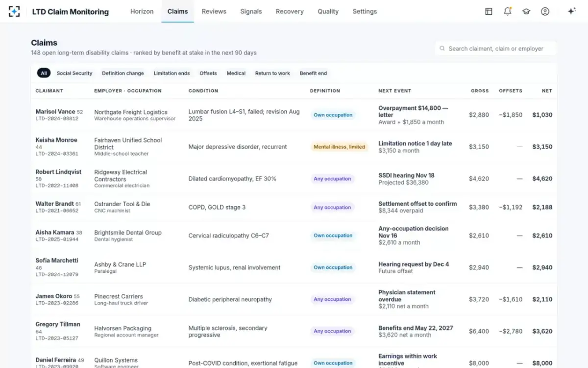Sort by Employer · Occupation header

point(128,91)
